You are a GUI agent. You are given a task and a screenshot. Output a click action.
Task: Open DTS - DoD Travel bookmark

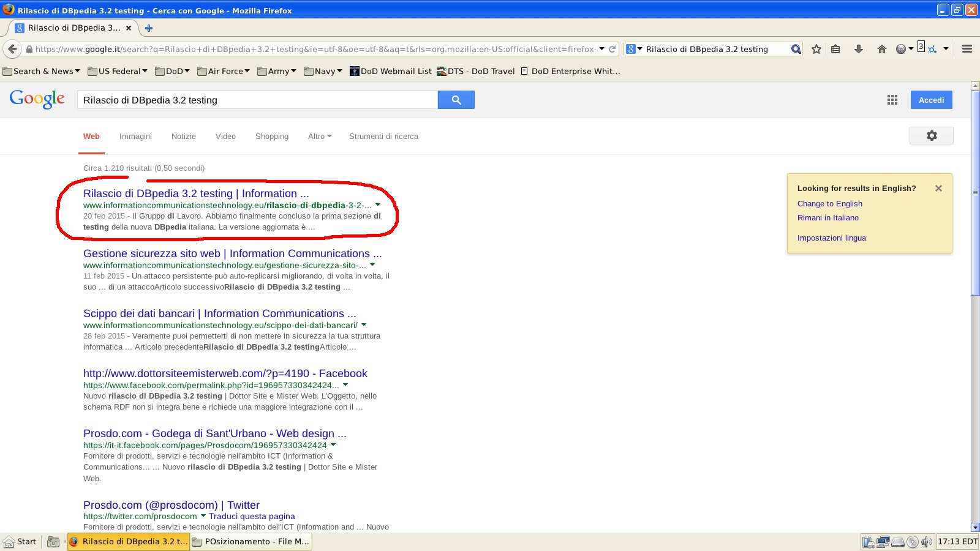pyautogui.click(x=475, y=71)
